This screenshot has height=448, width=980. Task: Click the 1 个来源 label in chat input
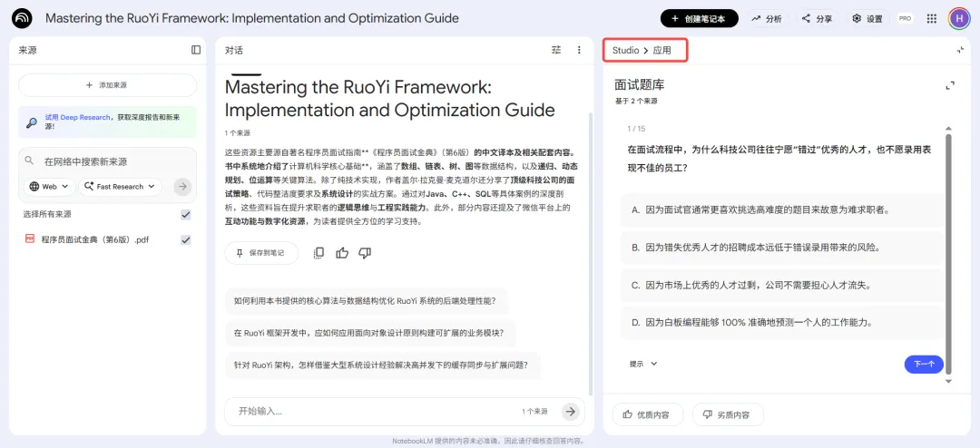(x=535, y=412)
